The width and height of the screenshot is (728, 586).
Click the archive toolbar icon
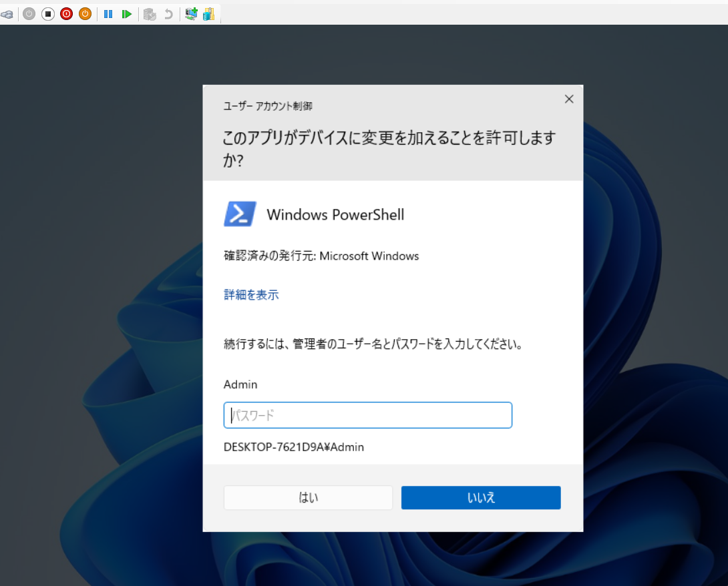click(x=209, y=13)
